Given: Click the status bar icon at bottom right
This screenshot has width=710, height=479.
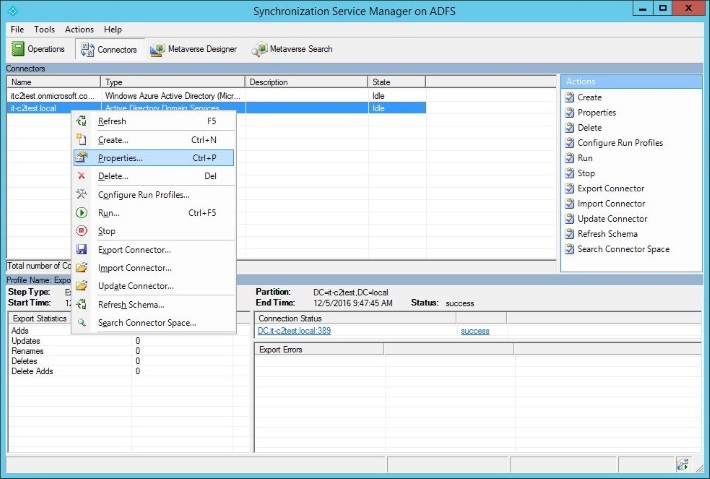Looking at the screenshot, I should click(x=683, y=464).
